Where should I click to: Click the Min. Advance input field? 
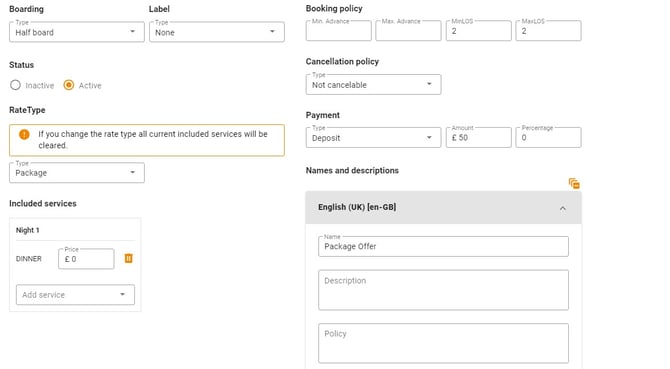[338, 31]
